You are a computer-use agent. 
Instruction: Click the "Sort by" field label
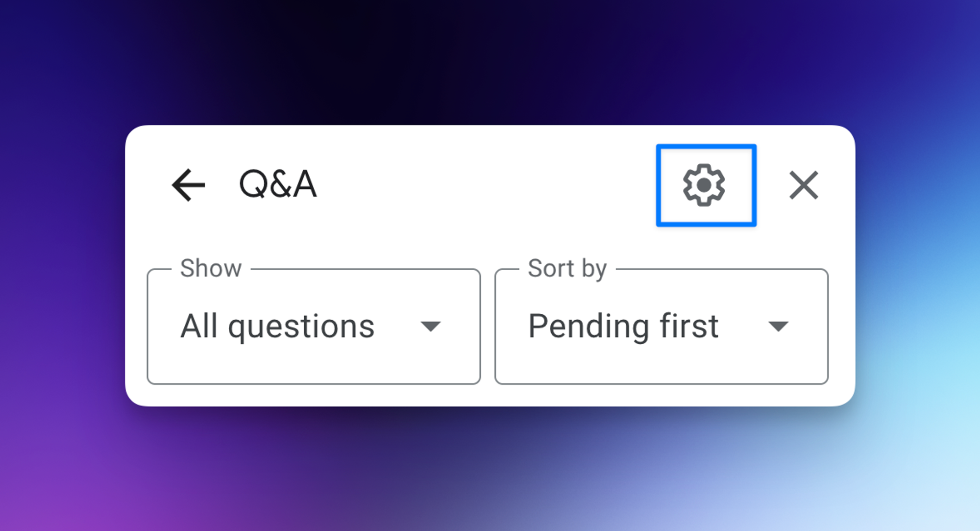567,269
